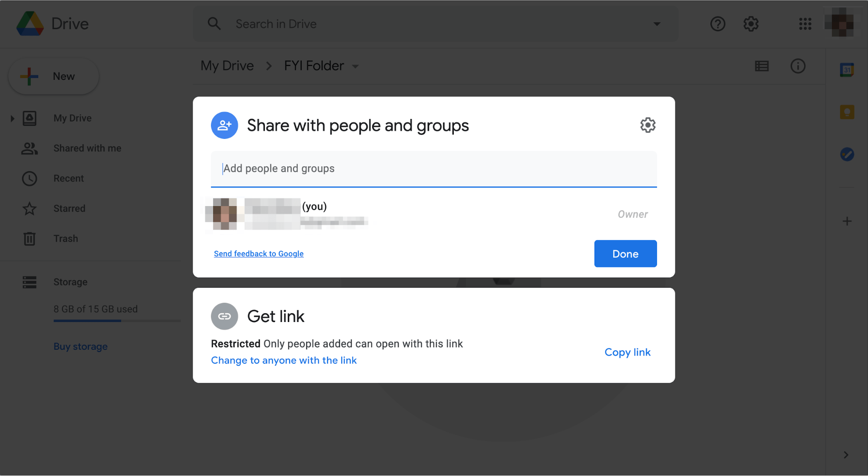Open Drive help question mark icon
The height and width of the screenshot is (476, 868).
point(718,24)
